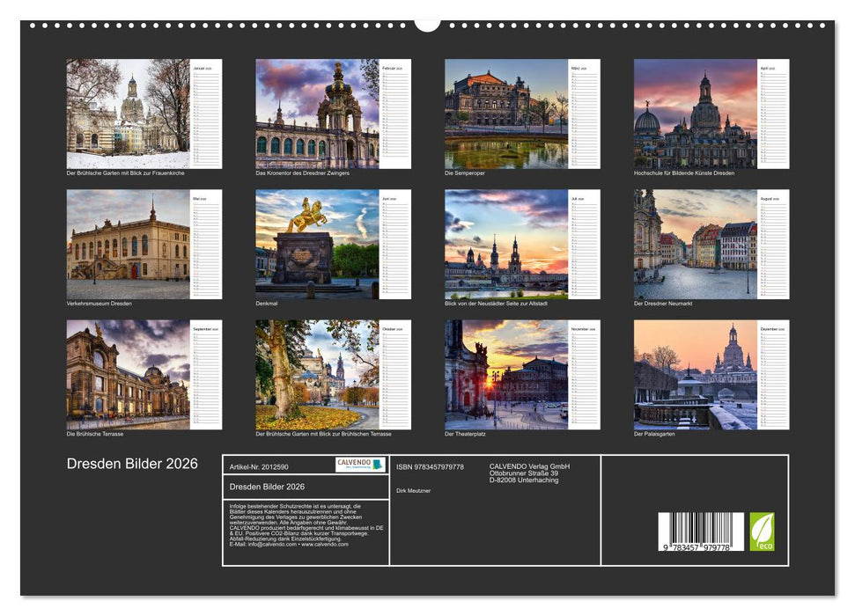Expand the Dezember date list column
Image resolution: width=855 pixels, height=616 pixels.
[x=775, y=377]
